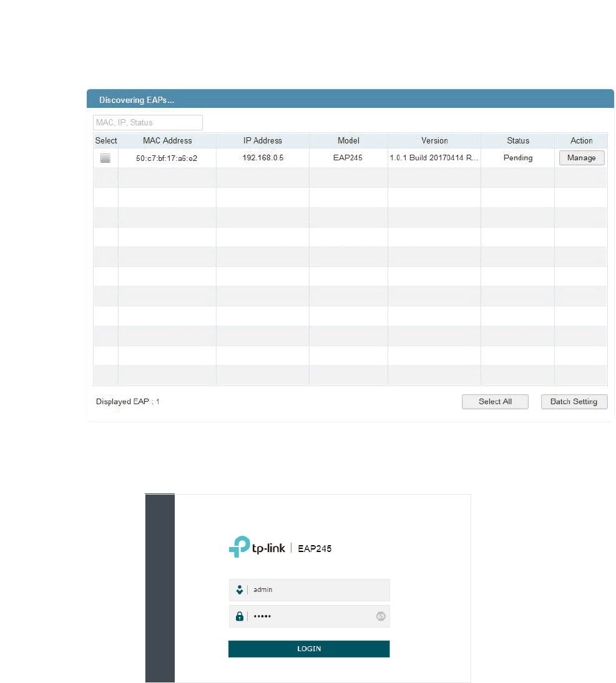Tick the checkbox for EAP 50:c7:bf:17:a6:e2
This screenshot has width=616, height=683.
pyautogui.click(x=105, y=158)
